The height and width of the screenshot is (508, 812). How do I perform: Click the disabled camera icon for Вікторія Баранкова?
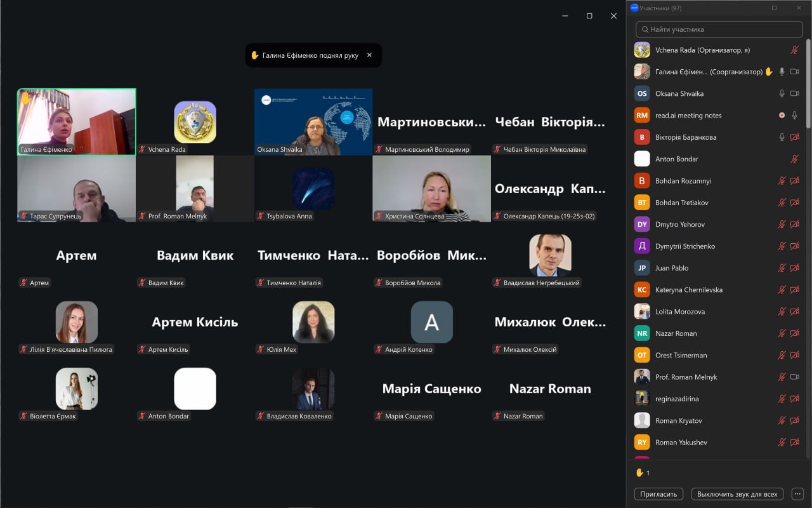pyautogui.click(x=794, y=137)
